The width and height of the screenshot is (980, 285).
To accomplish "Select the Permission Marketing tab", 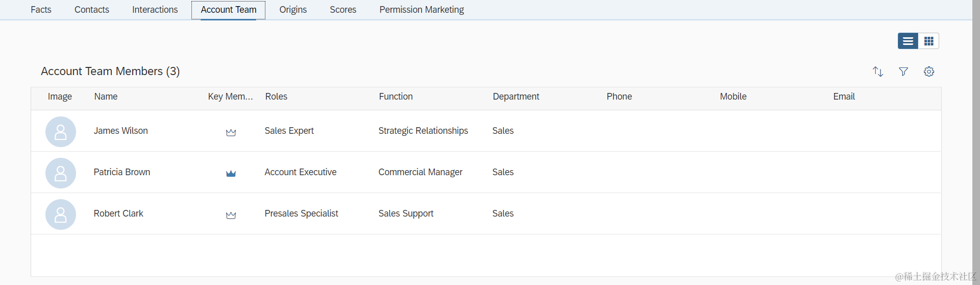I will pos(422,10).
